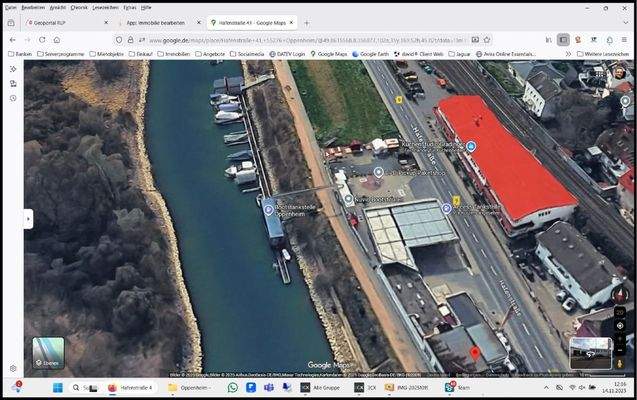
Task: Click the browser address bar URL field
Action: tap(300, 40)
